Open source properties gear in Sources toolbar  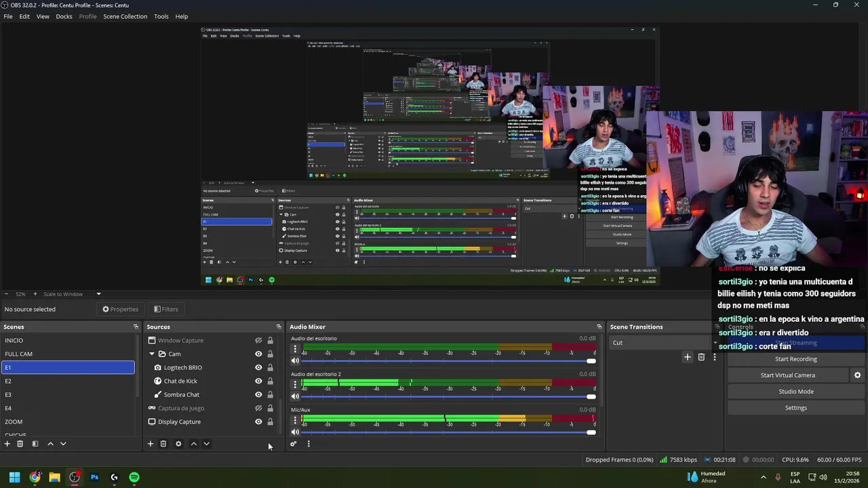point(178,444)
